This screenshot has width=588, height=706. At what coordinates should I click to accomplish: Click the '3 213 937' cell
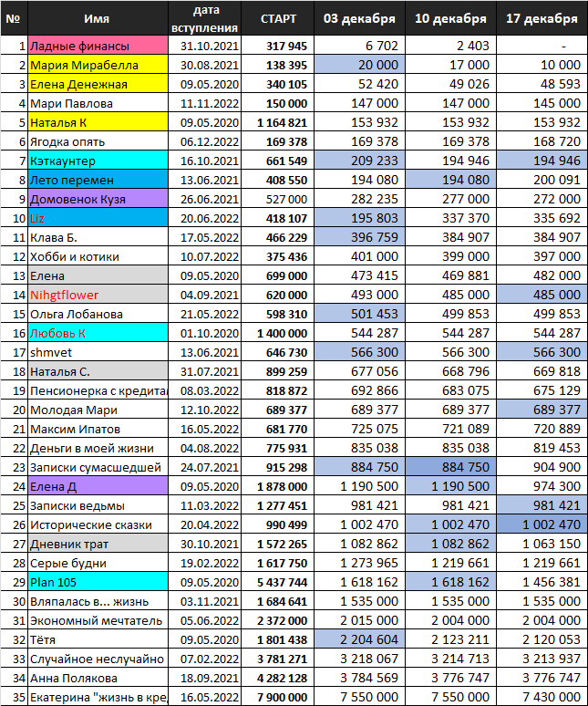[542, 659]
